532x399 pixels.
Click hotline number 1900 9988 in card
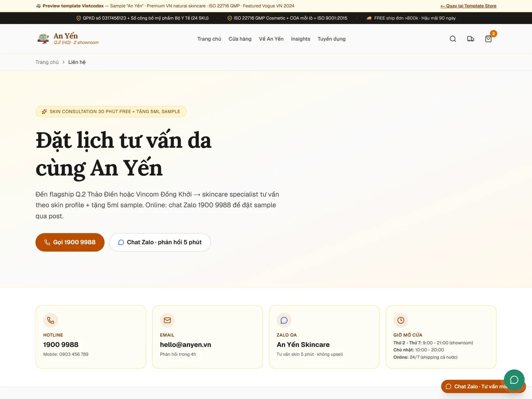(x=61, y=345)
